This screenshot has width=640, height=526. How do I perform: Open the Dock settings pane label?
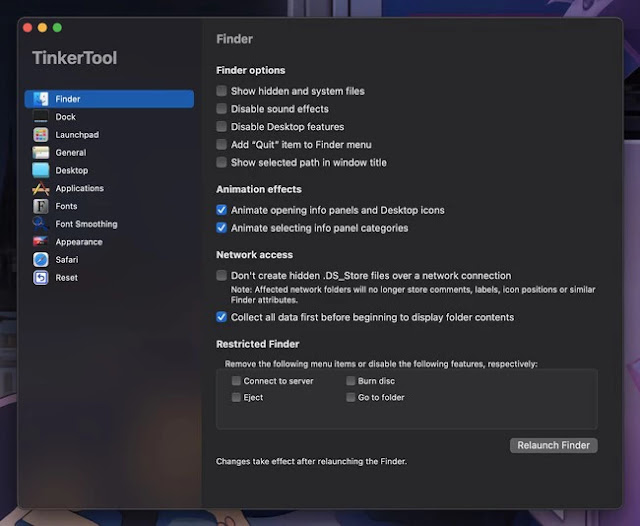66,117
